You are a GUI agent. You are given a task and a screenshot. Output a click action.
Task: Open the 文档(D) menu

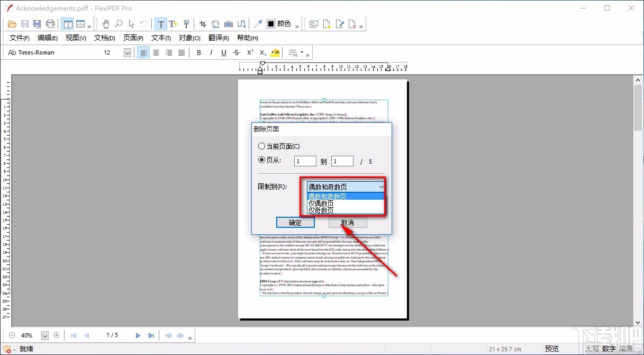click(x=104, y=38)
